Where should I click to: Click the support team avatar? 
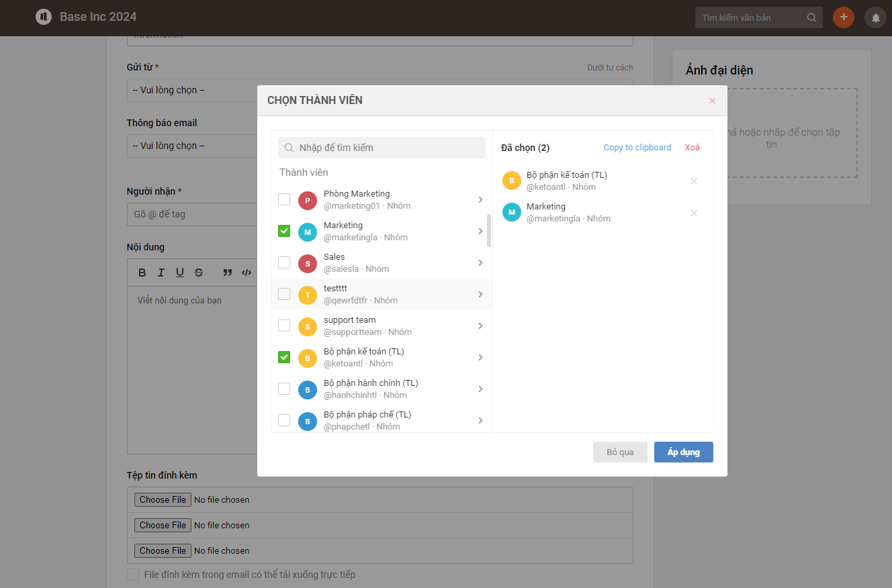click(308, 326)
